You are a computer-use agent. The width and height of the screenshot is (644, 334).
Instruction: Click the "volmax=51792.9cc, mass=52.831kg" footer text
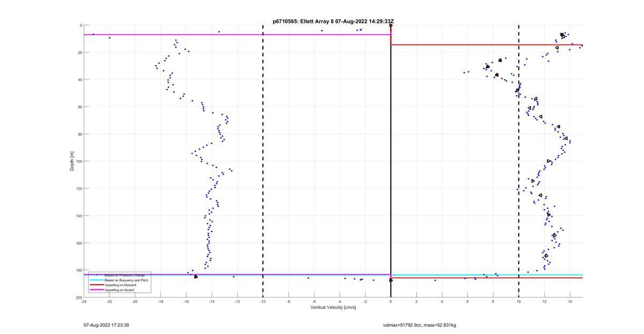(x=419, y=325)
